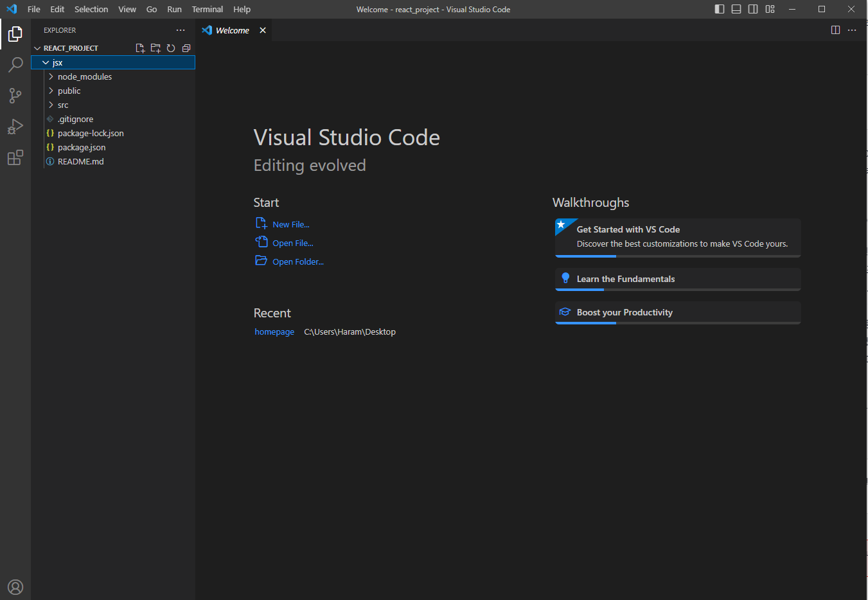Open the Selection menu
Viewport: 868px width, 600px height.
91,9
